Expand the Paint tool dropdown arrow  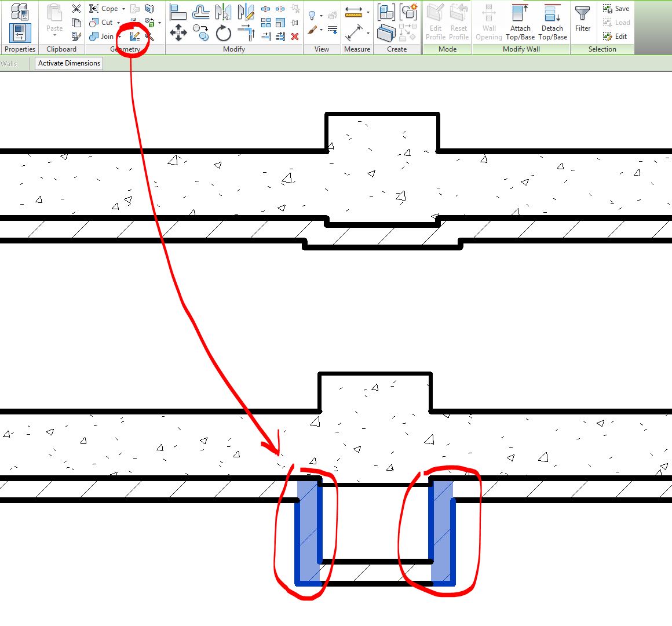(x=159, y=23)
